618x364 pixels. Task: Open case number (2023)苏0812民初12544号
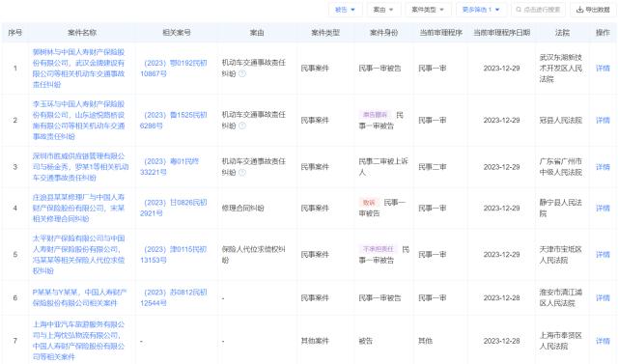tap(174, 297)
